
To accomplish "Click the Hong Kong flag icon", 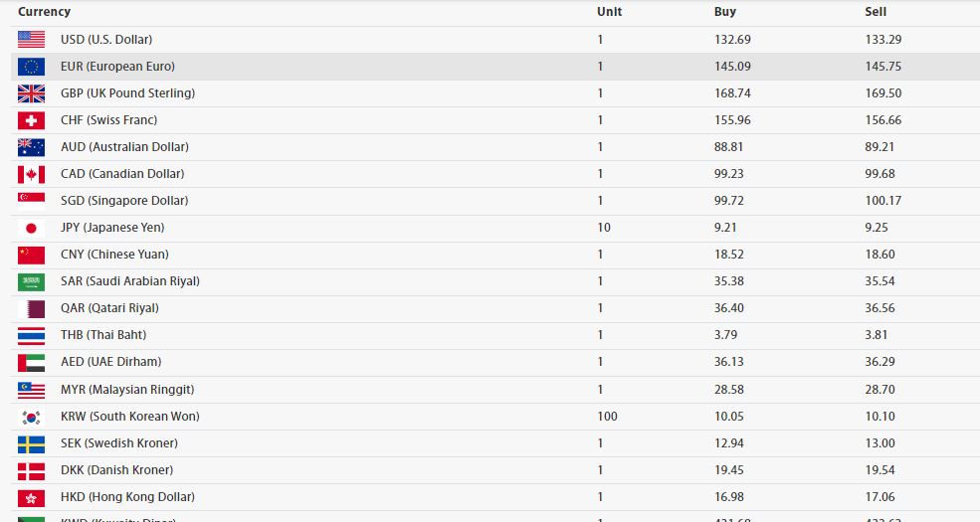I will pyautogui.click(x=31, y=497).
